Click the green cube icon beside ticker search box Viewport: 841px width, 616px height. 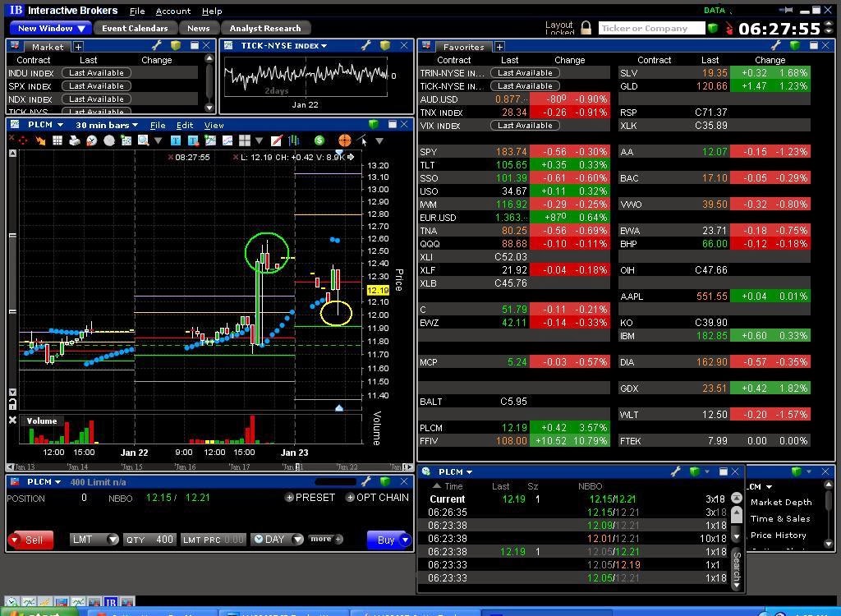tap(713, 28)
